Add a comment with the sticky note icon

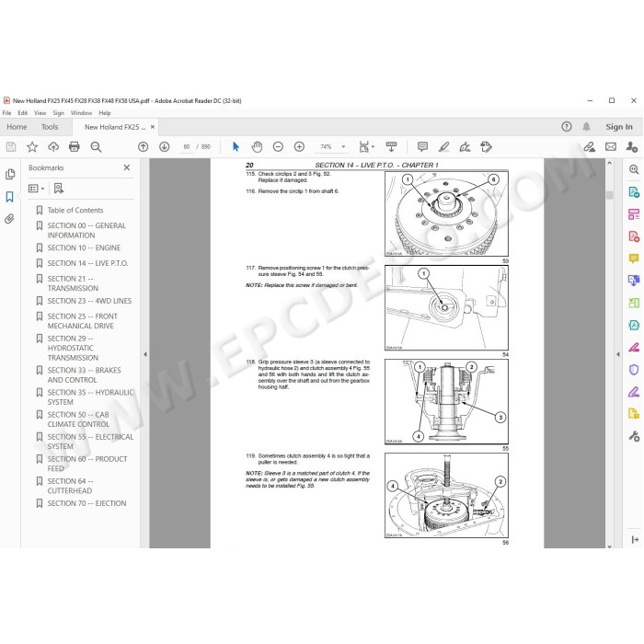(422, 146)
